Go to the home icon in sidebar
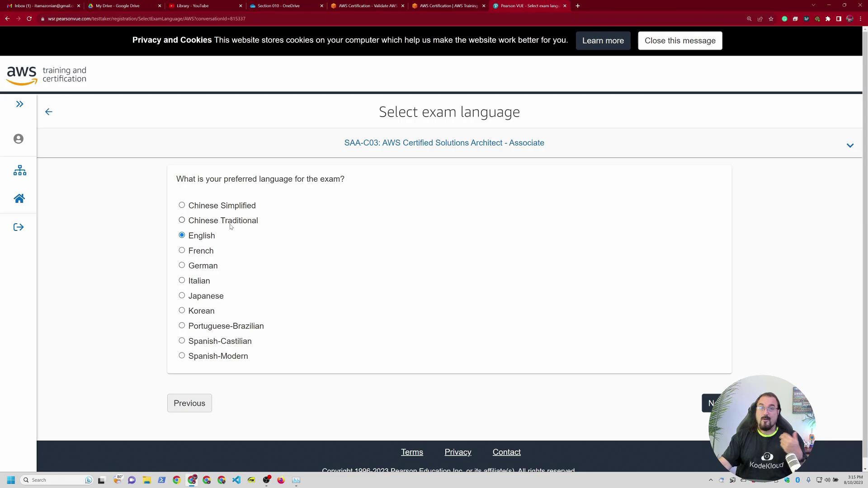The width and height of the screenshot is (868, 488). 19,199
